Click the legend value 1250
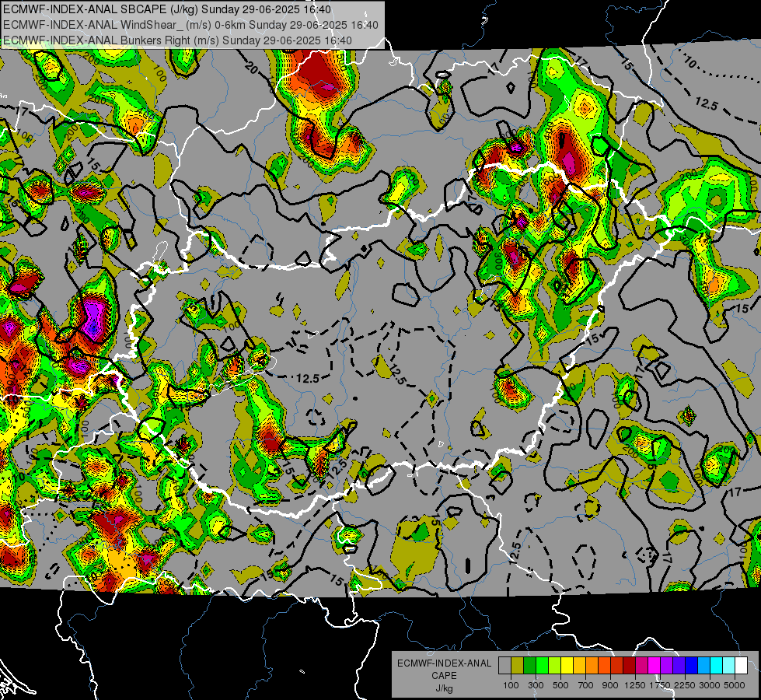This screenshot has height=700, width=761. tap(635, 685)
